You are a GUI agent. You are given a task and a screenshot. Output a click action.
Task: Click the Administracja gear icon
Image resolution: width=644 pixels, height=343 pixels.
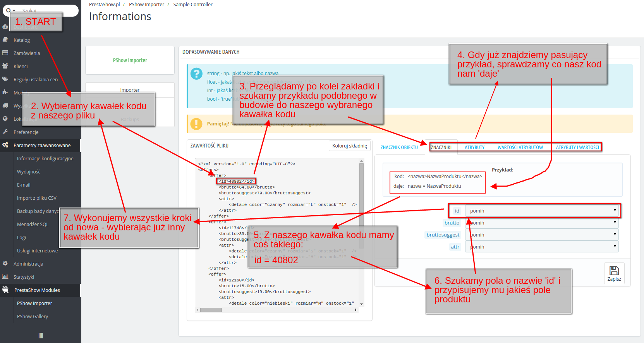5,264
